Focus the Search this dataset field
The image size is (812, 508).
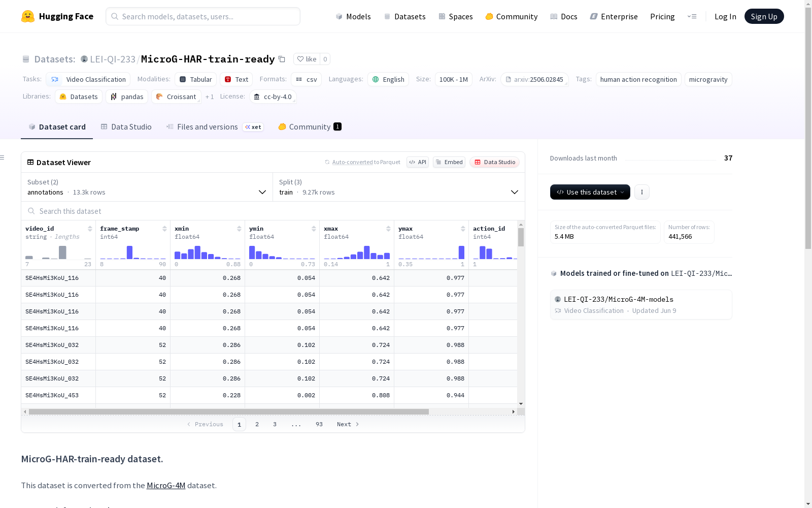point(273,211)
